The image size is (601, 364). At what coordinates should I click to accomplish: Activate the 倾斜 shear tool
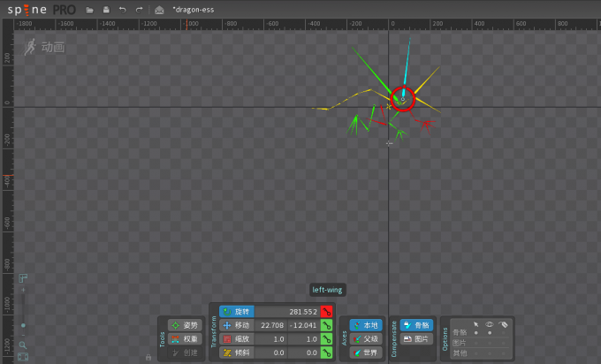point(237,353)
